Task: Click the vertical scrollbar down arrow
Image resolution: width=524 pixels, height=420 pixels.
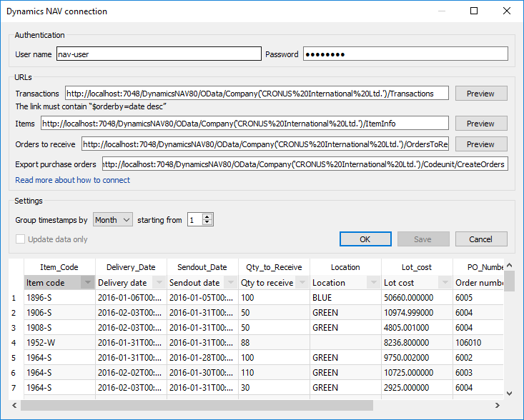Action: click(509, 393)
